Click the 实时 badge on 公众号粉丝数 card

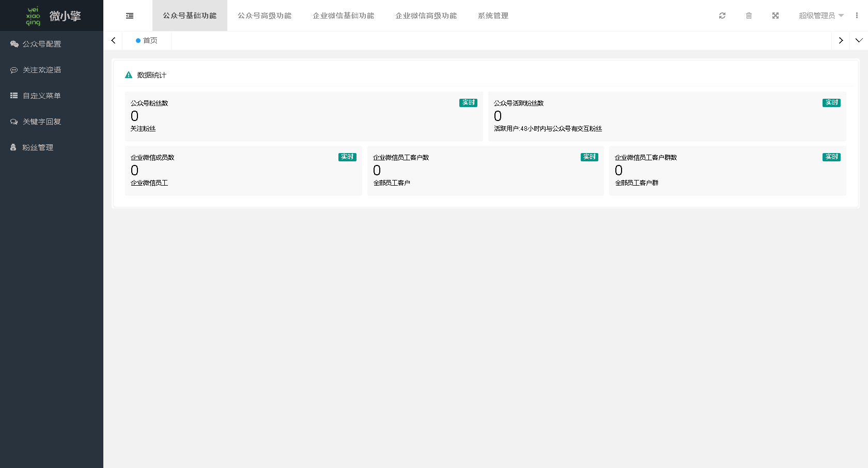pos(468,103)
